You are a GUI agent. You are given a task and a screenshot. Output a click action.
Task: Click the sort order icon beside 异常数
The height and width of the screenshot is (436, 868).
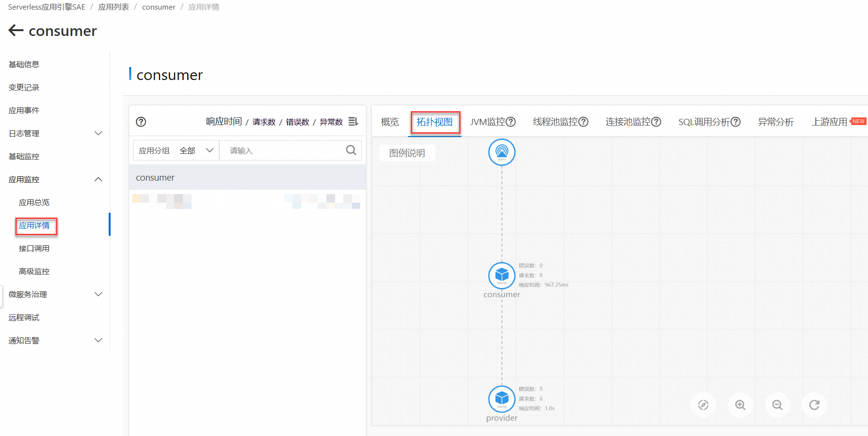pyautogui.click(x=353, y=122)
